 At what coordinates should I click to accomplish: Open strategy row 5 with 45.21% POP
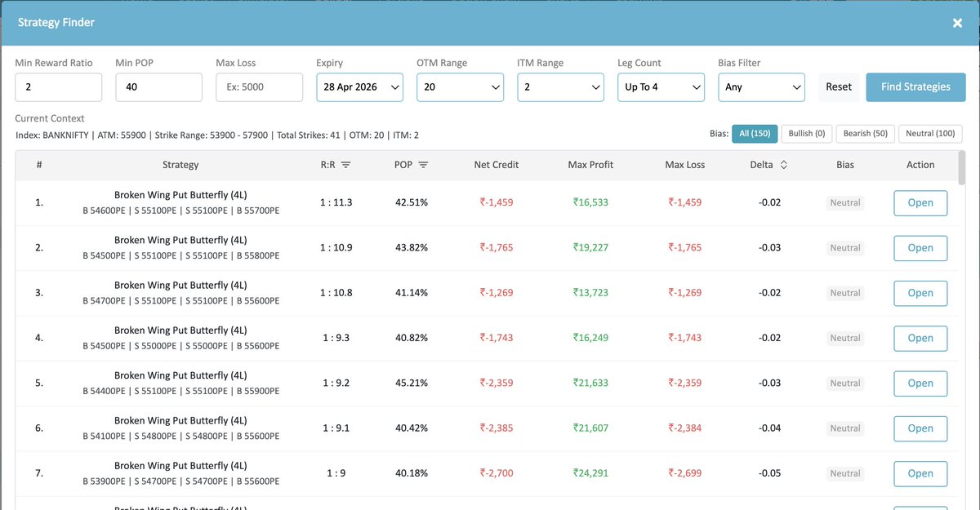(x=920, y=383)
